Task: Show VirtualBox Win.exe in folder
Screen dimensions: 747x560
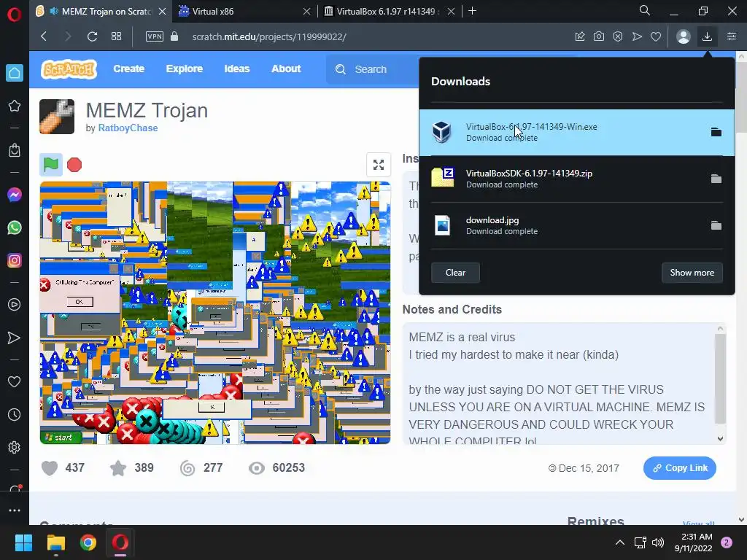Action: (x=716, y=132)
